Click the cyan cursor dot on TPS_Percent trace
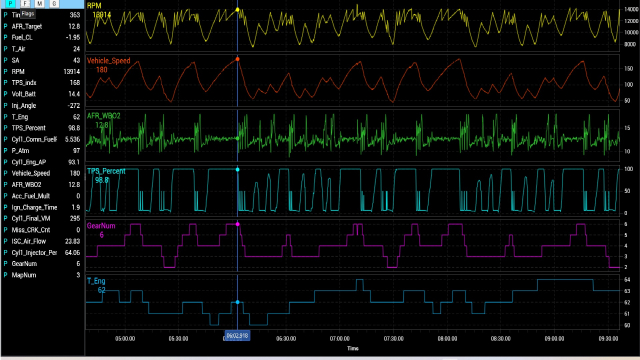 [238, 169]
